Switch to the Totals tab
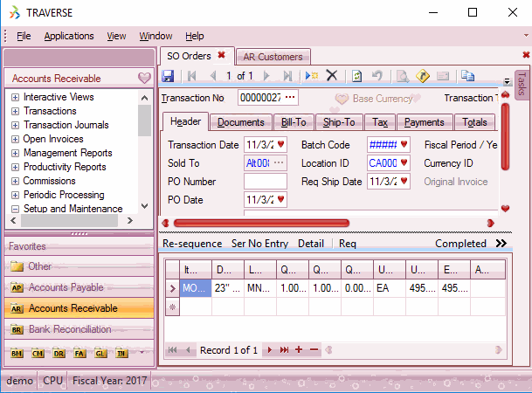 474,122
